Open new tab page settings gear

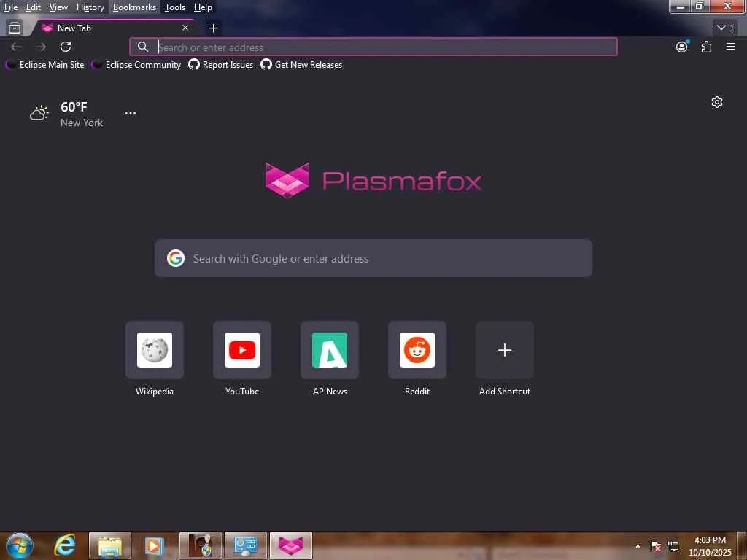[x=717, y=102]
